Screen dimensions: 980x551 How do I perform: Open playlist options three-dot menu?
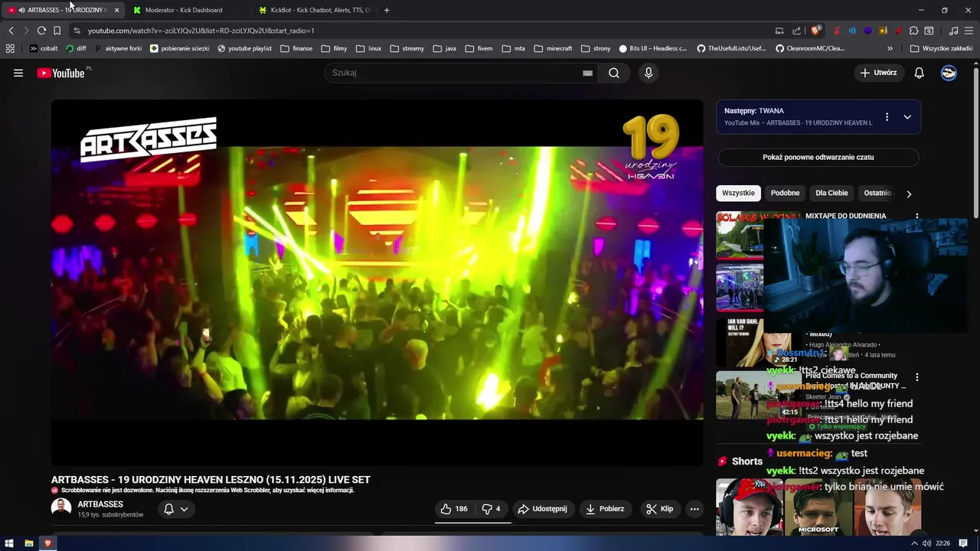click(x=887, y=117)
